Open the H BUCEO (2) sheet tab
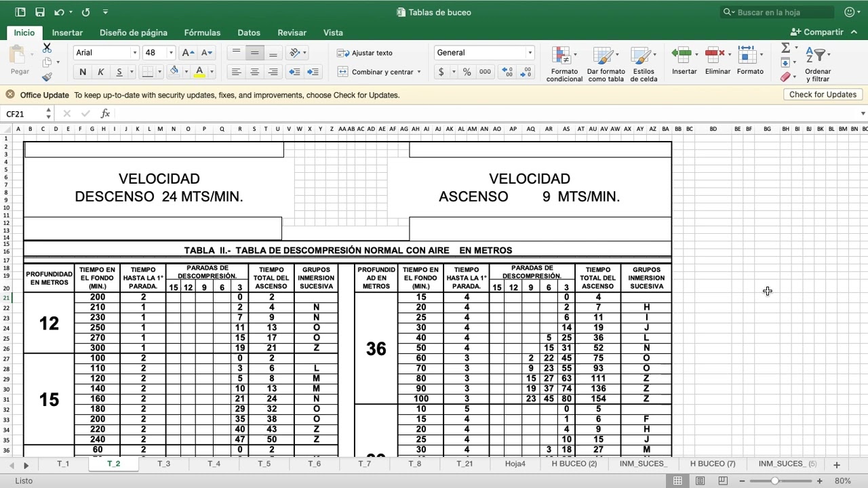 (x=574, y=464)
